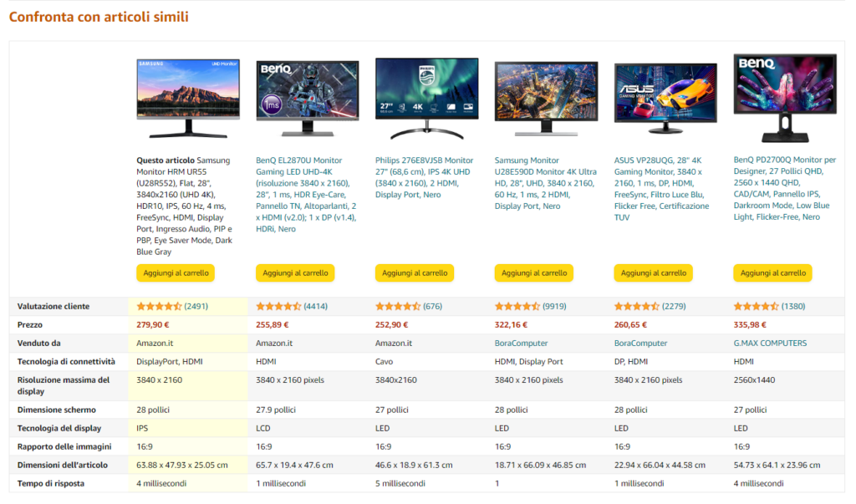Screen dimensions: 856x504
Task: Click the 'IPS' display technology cell
Action: pos(142,429)
